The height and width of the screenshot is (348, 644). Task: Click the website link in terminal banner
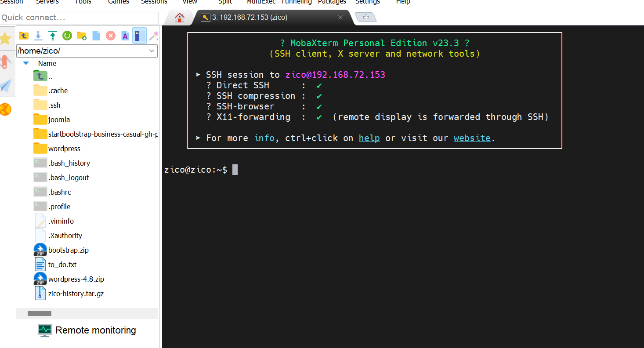[472, 138]
